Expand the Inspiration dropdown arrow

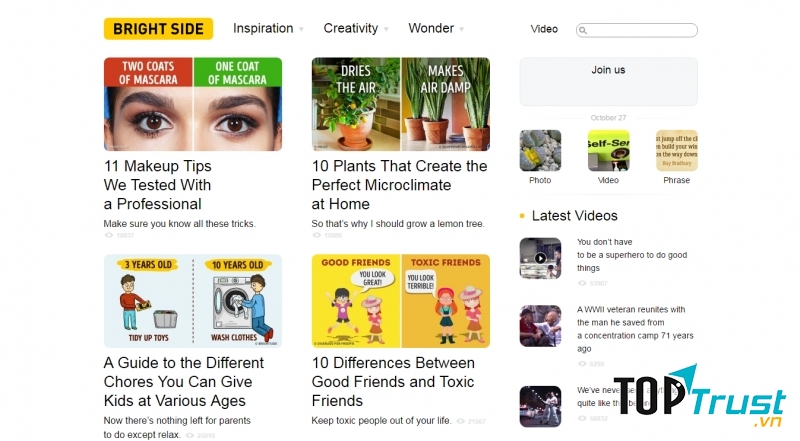pos(301,30)
